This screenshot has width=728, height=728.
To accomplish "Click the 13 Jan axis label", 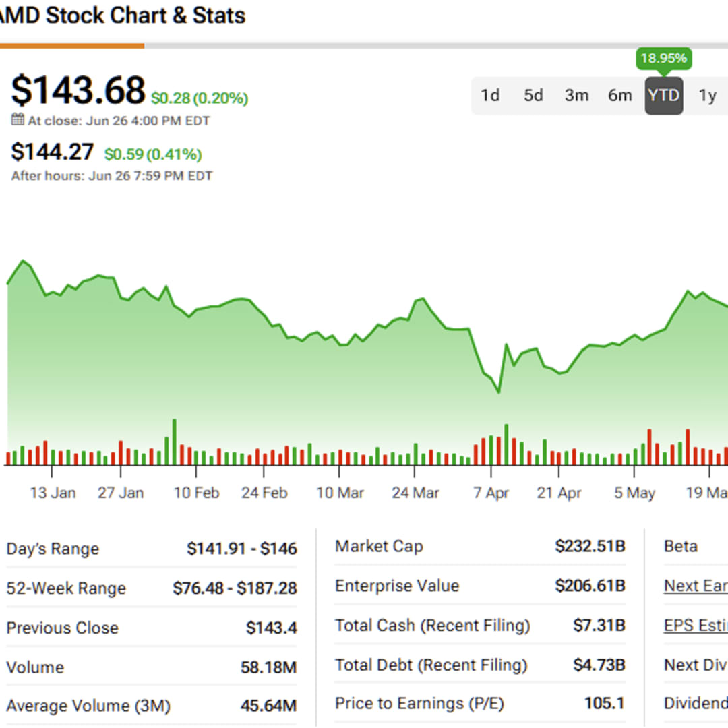I will (x=53, y=493).
